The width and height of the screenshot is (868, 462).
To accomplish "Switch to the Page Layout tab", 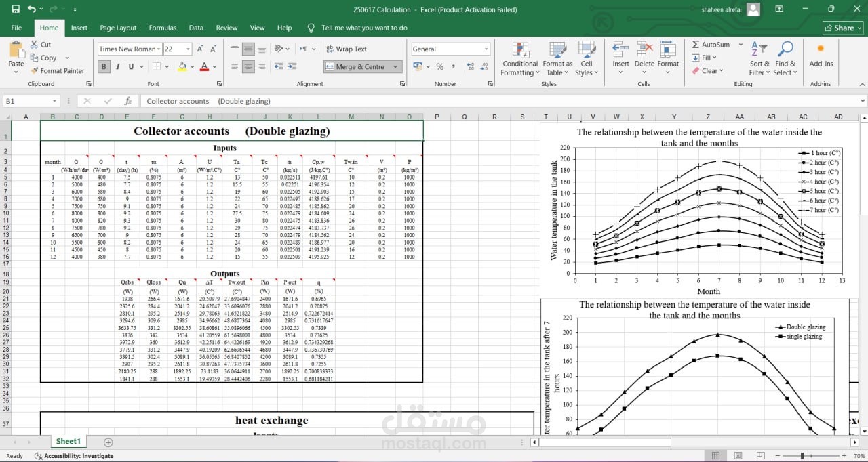I will 118,28.
